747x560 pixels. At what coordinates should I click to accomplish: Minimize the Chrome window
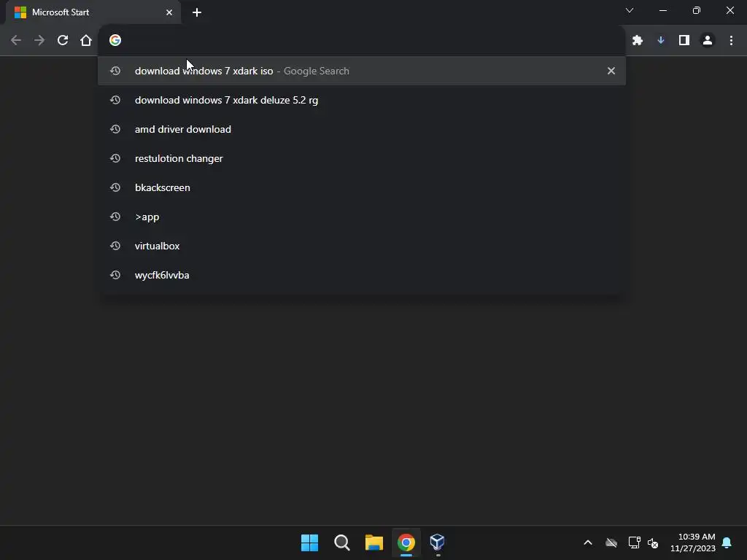(x=663, y=10)
